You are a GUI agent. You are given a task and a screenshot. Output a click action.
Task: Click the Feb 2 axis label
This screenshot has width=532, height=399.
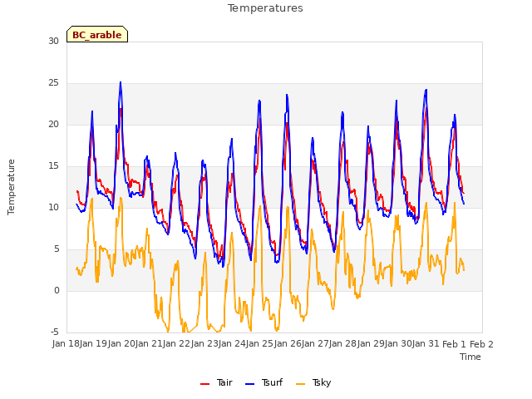pos(481,344)
